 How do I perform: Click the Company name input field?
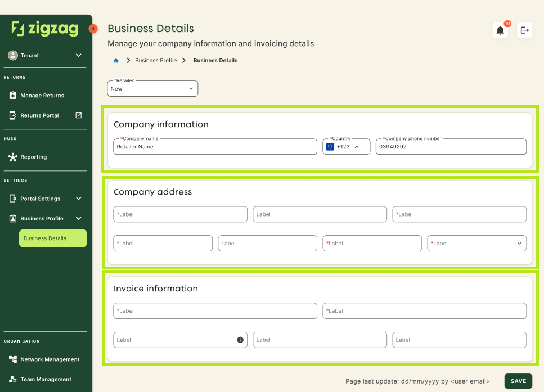(214, 146)
